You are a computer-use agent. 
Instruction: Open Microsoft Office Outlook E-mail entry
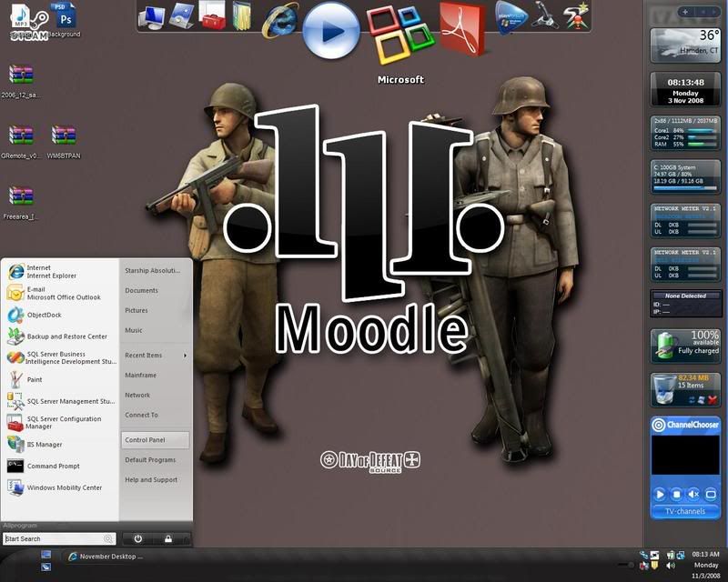point(60,293)
